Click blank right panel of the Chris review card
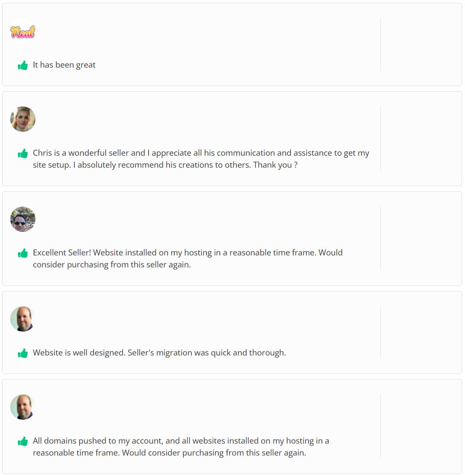Screen dimensions: 465x476 click(x=421, y=139)
